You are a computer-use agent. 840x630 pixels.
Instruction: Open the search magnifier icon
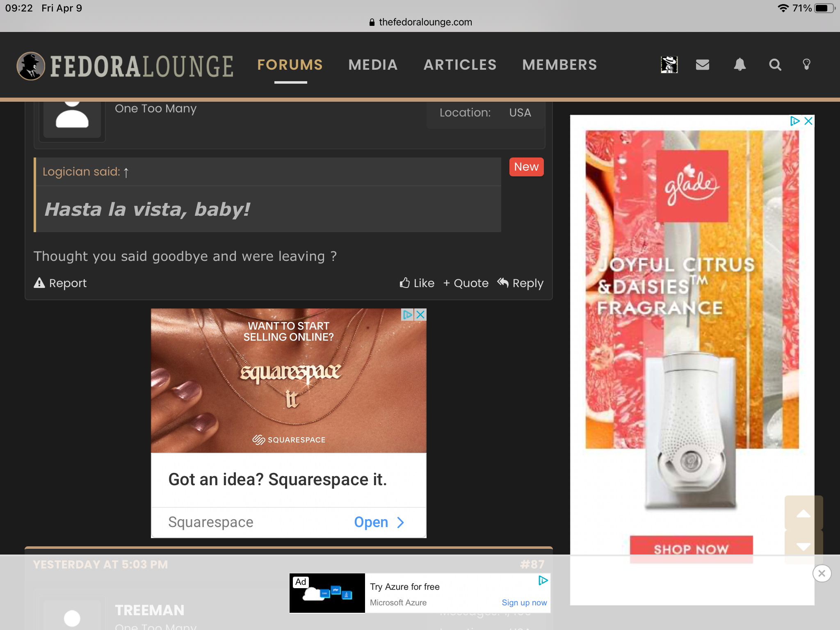click(x=775, y=65)
